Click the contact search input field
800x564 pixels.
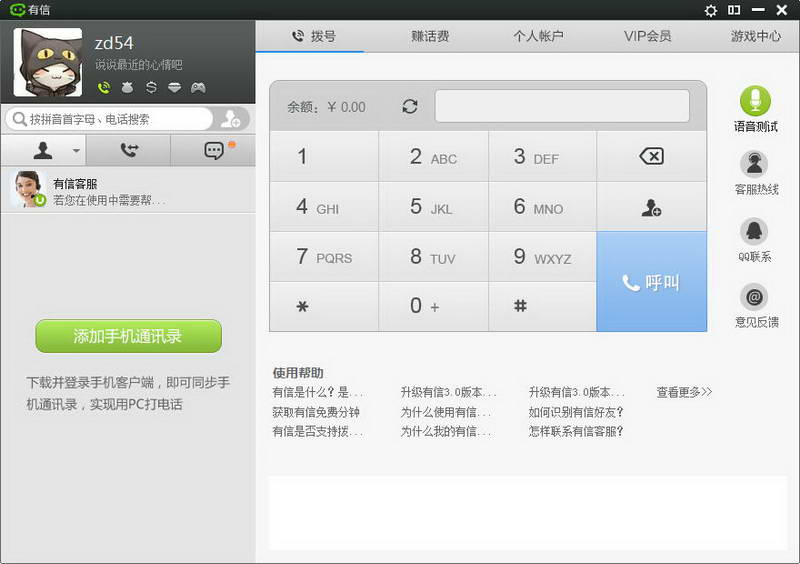coord(110,119)
